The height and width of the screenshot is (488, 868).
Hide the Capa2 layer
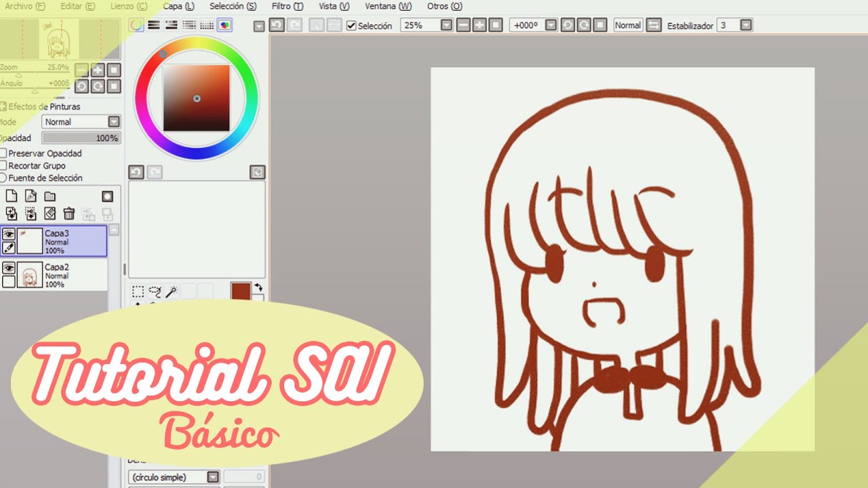9,268
